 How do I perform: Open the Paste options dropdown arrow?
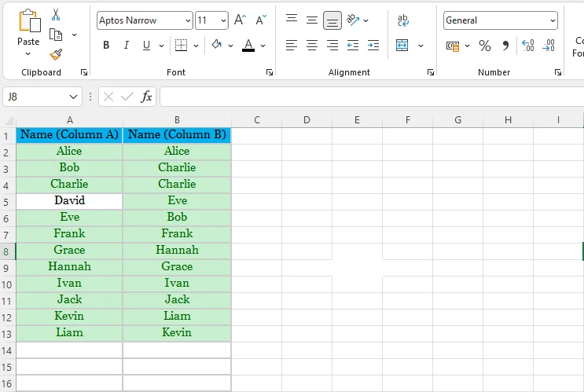click(28, 54)
